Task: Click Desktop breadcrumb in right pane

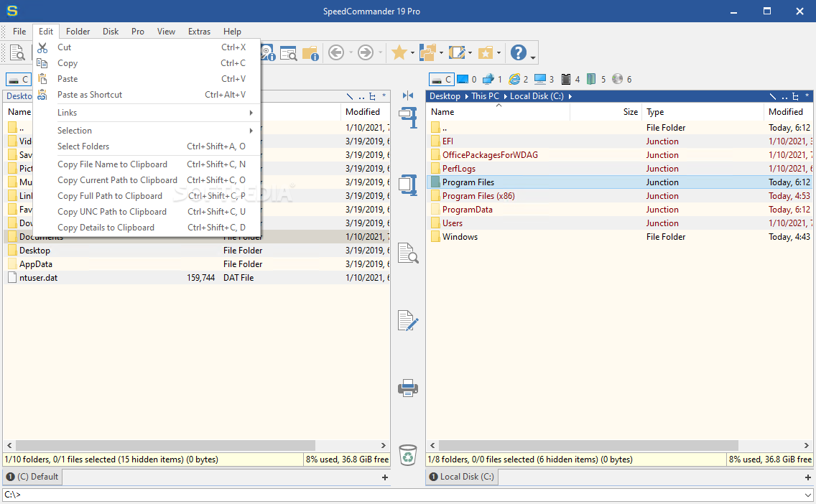Action: 445,96
